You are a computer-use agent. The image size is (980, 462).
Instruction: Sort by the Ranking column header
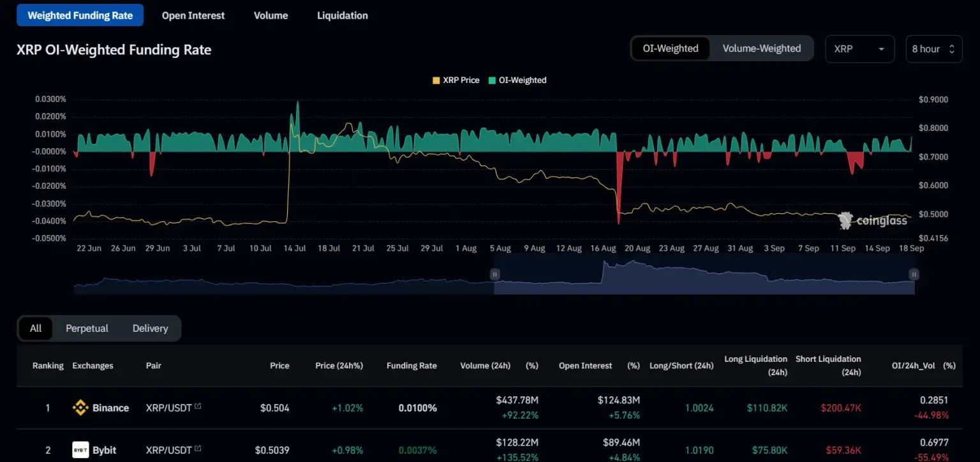[48, 366]
